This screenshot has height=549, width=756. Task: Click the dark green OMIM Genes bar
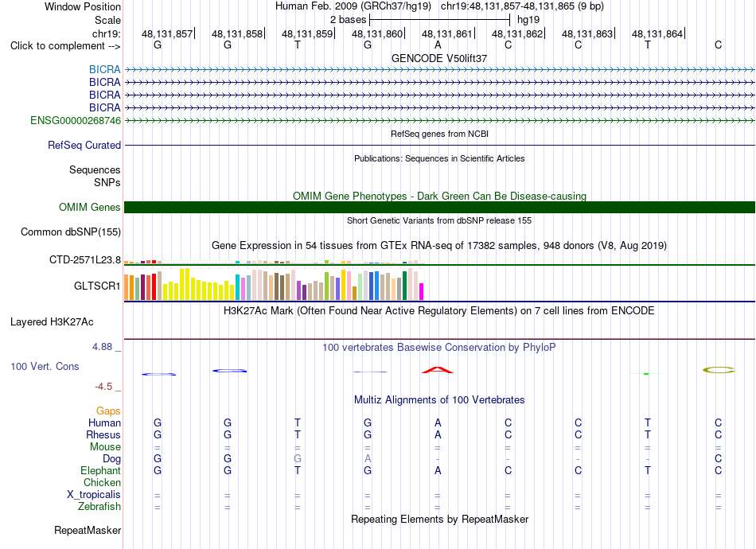click(439, 207)
